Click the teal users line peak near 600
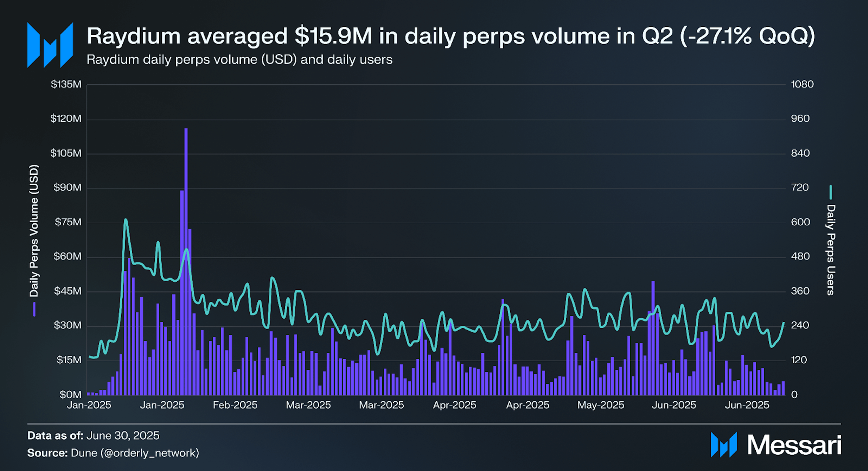Image resolution: width=868 pixels, height=471 pixels. 126,221
